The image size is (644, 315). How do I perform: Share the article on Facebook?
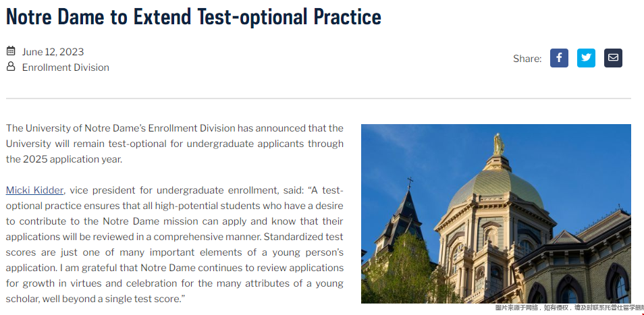coord(559,58)
